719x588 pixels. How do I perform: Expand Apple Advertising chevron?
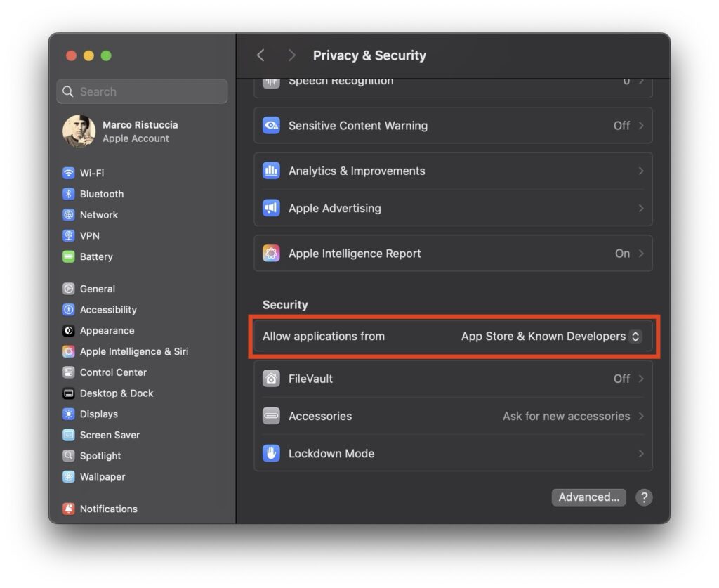click(x=641, y=208)
